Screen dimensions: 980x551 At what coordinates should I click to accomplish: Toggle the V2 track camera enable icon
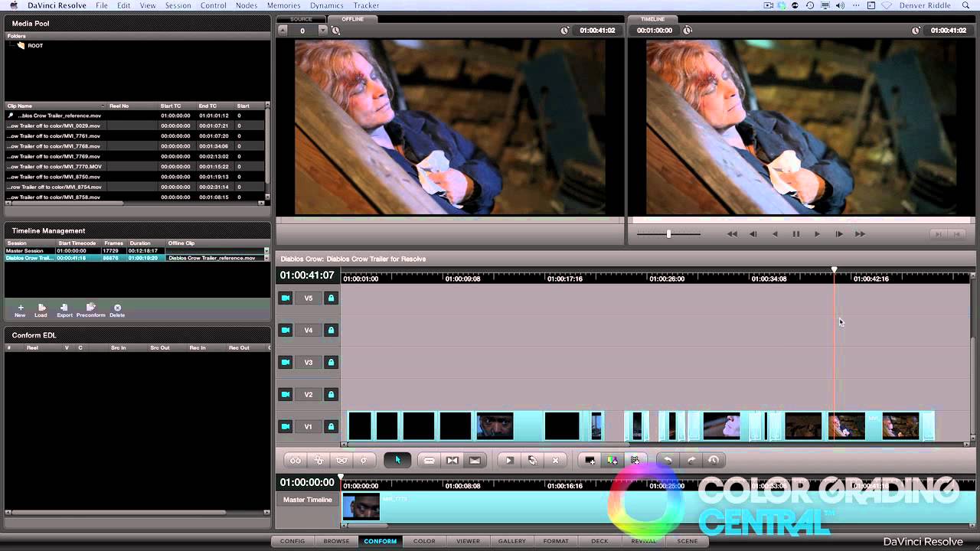(286, 394)
